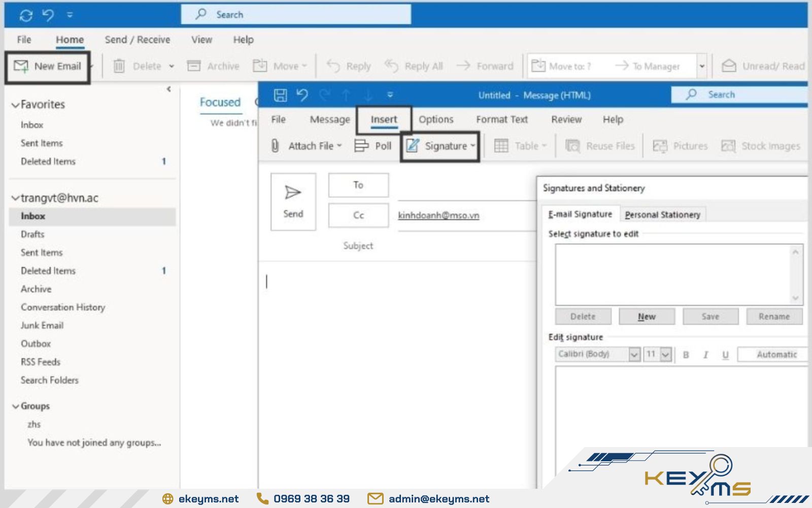812x508 pixels.
Task: Click the Send button
Action: (293, 202)
